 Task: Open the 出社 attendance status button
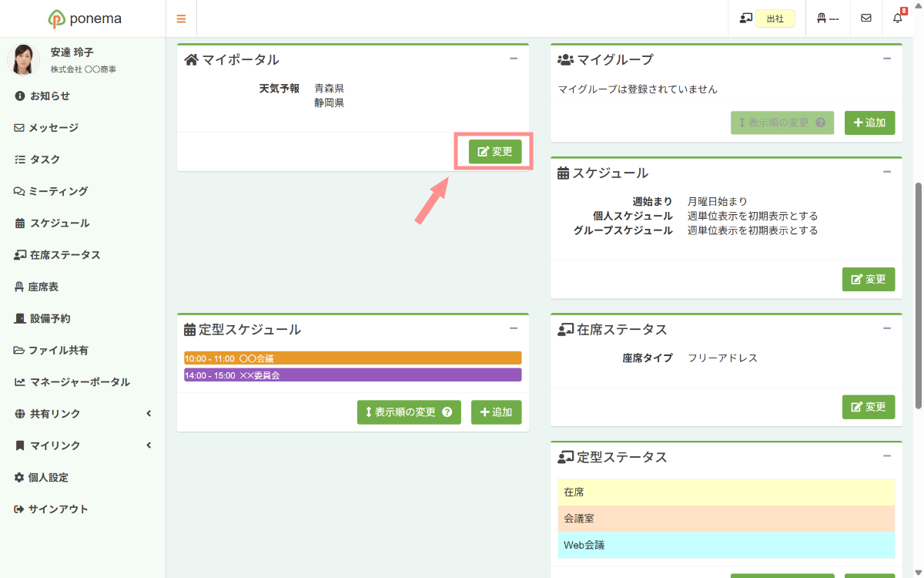(x=775, y=18)
